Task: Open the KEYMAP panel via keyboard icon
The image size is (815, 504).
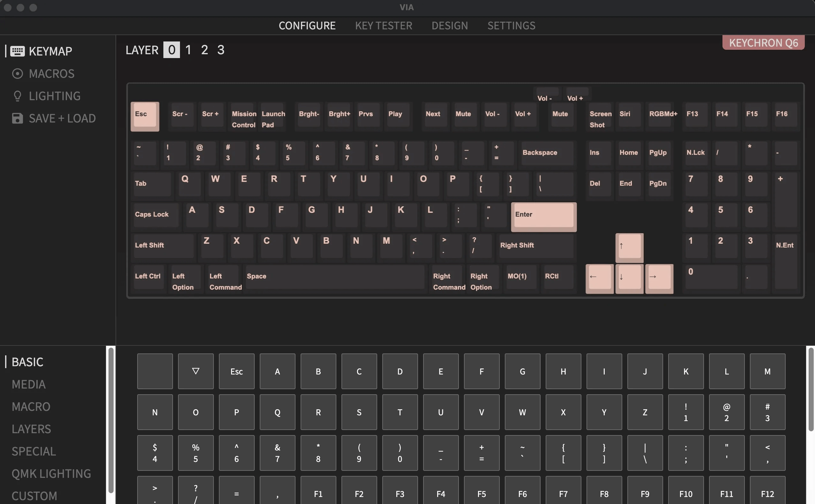Action: [x=18, y=51]
